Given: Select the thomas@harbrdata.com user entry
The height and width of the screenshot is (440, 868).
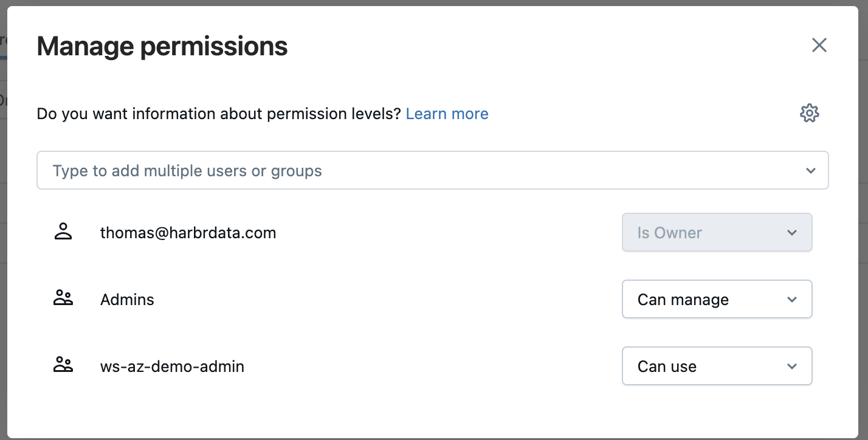Looking at the screenshot, I should 188,233.
